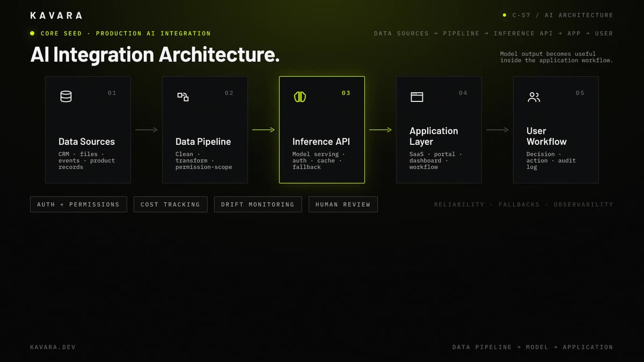
Task: Select the AUTH + PERMISSIONS tag
Action: [x=78, y=204]
